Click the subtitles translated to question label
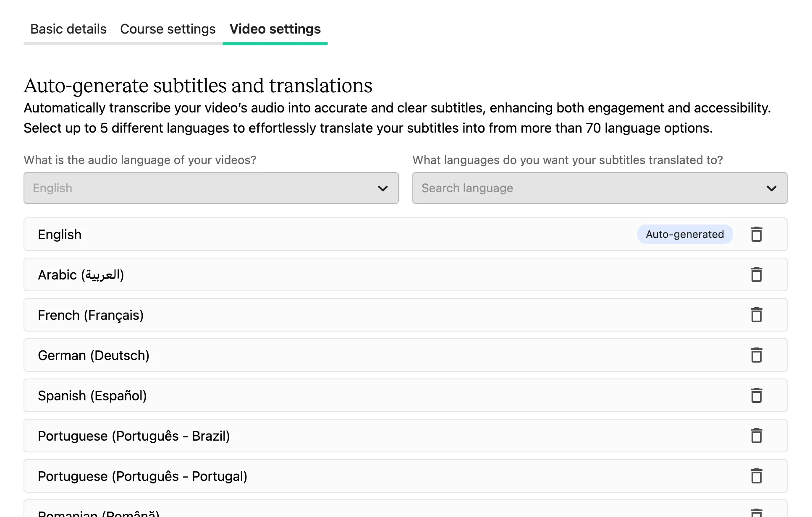The height and width of the screenshot is (517, 812). pyautogui.click(x=568, y=160)
